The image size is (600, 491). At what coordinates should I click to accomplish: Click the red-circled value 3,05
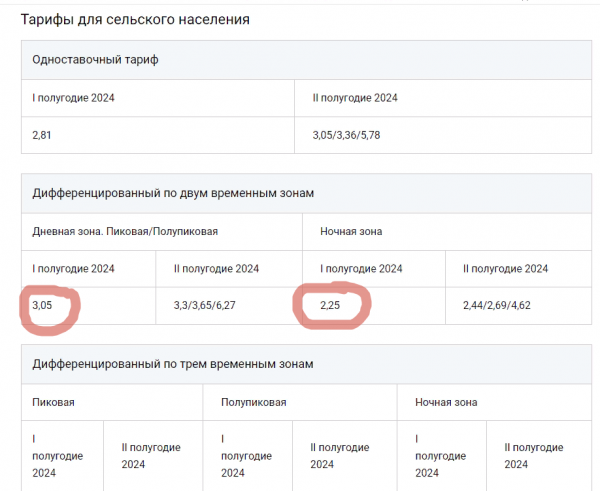[x=43, y=306]
